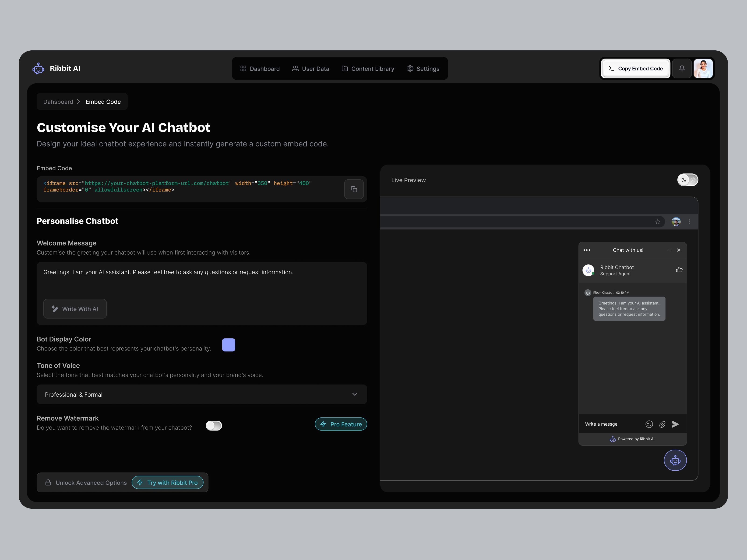Click the copy icon beside the embed code

click(x=354, y=189)
